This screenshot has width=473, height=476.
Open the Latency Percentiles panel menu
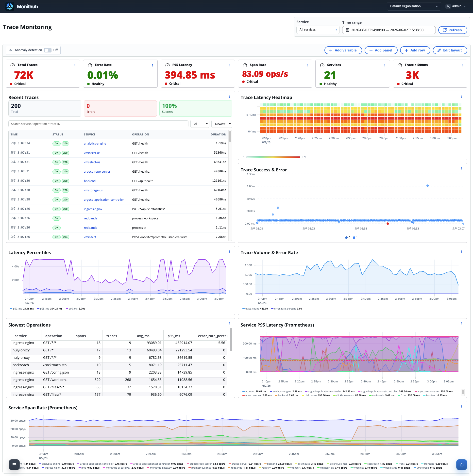[x=229, y=252]
